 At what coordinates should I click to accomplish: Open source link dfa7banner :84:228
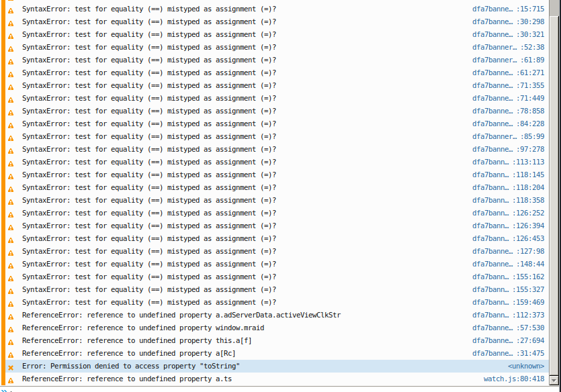point(508,124)
